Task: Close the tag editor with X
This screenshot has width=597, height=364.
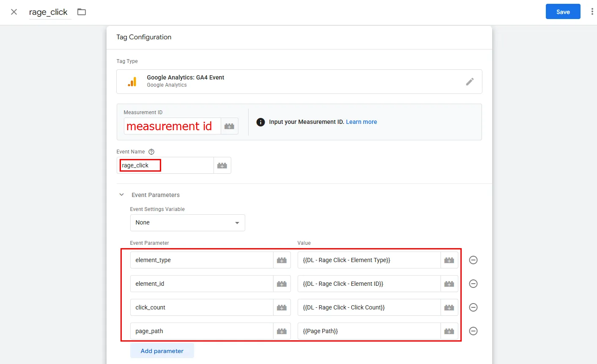Action: [x=14, y=12]
